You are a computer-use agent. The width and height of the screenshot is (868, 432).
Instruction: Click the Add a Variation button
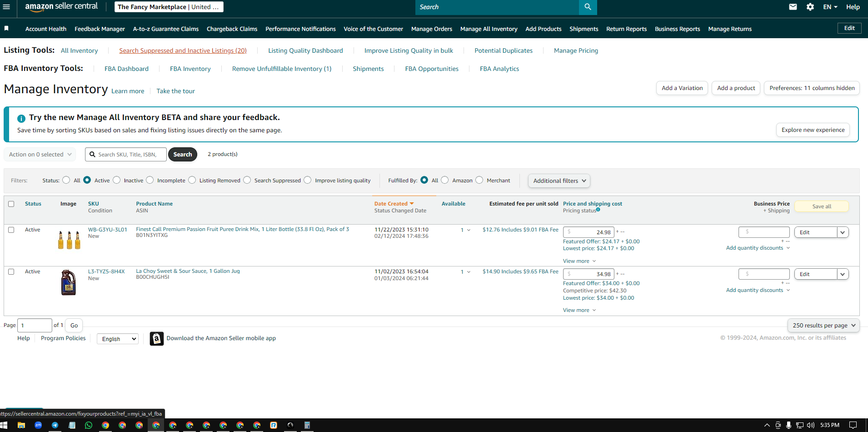click(682, 88)
